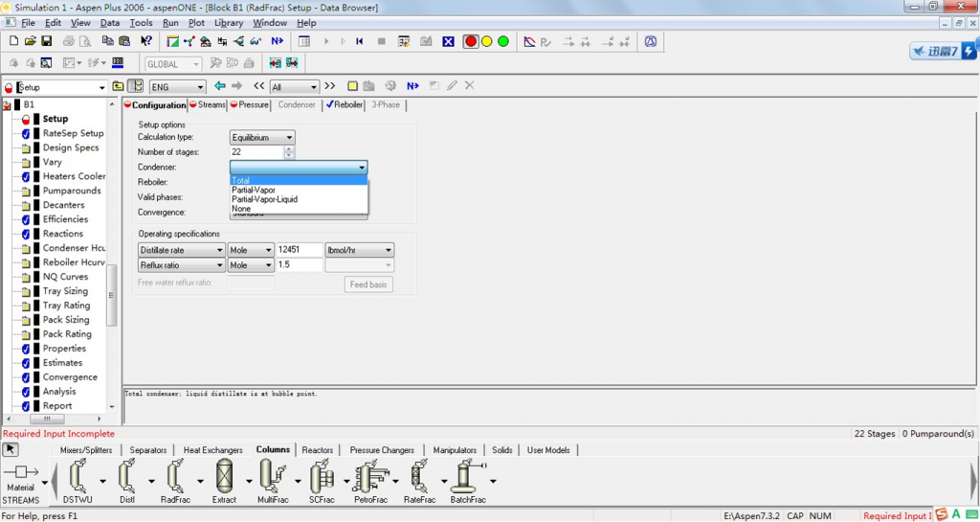Viewport: 980px width, 522px height.
Task: Select the PetroFrac column model icon
Action: [x=369, y=476]
